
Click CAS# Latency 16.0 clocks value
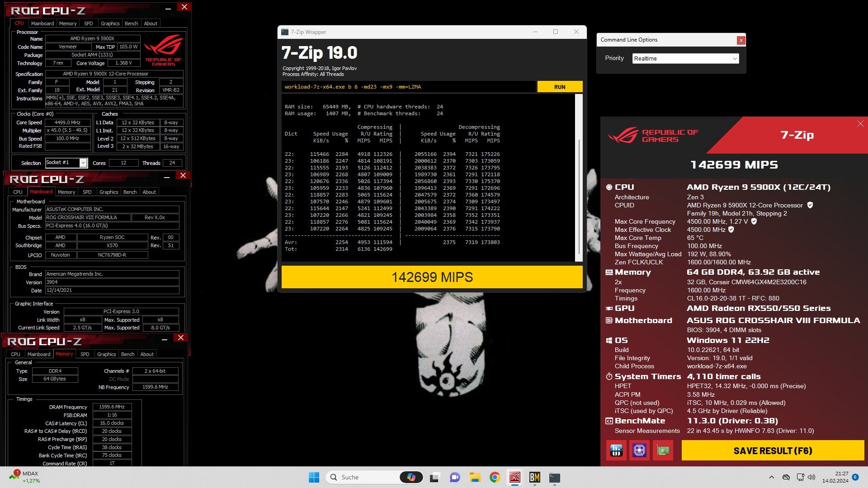pyautogui.click(x=112, y=423)
